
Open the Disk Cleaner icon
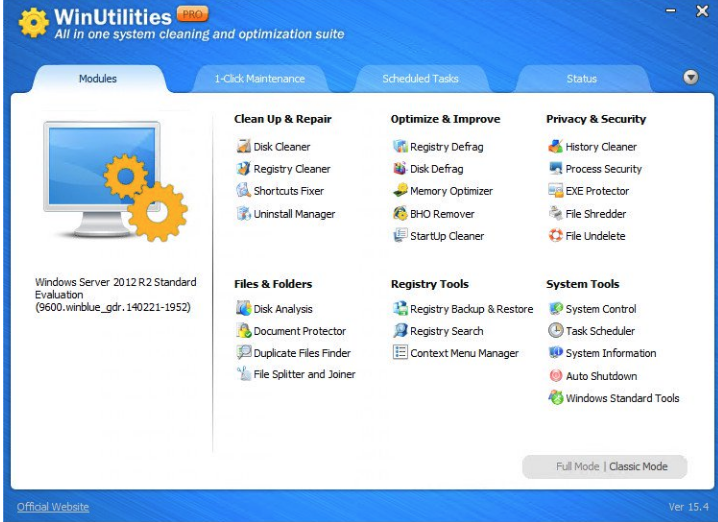243,147
